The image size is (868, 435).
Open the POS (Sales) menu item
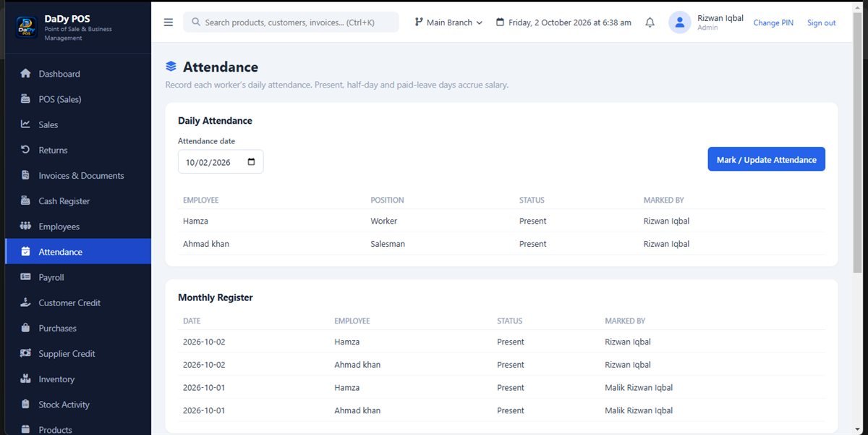click(78, 99)
